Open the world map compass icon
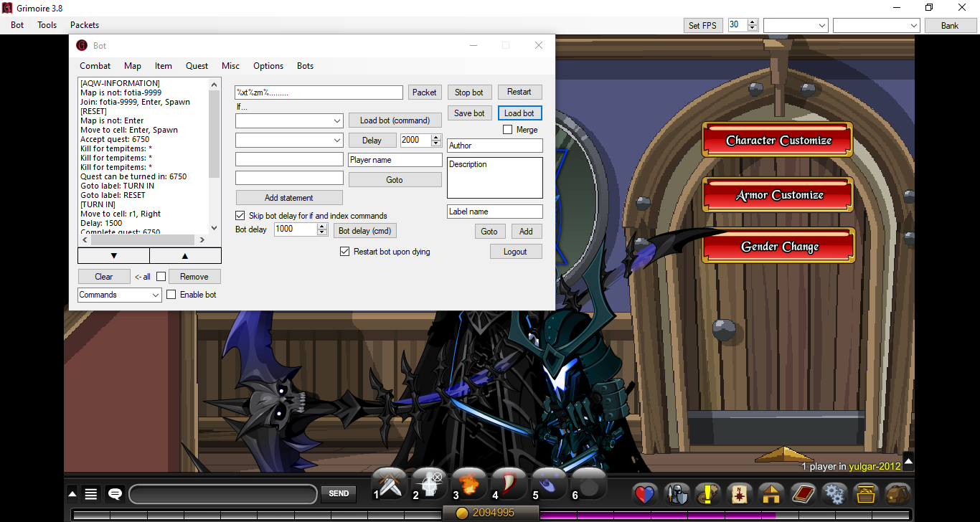The height and width of the screenshot is (522, 980). 739,493
